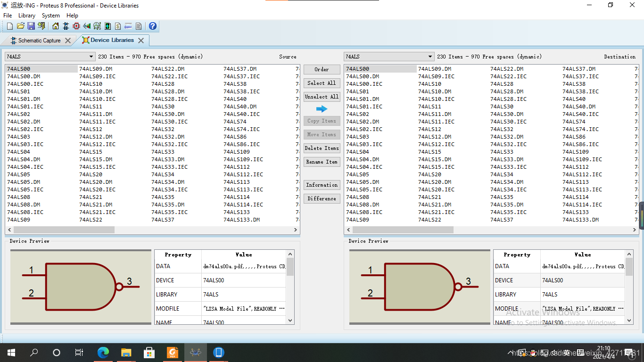This screenshot has height=362, width=644.
Task: Open the Source library 74ALS dropdown
Action: [x=50, y=57]
